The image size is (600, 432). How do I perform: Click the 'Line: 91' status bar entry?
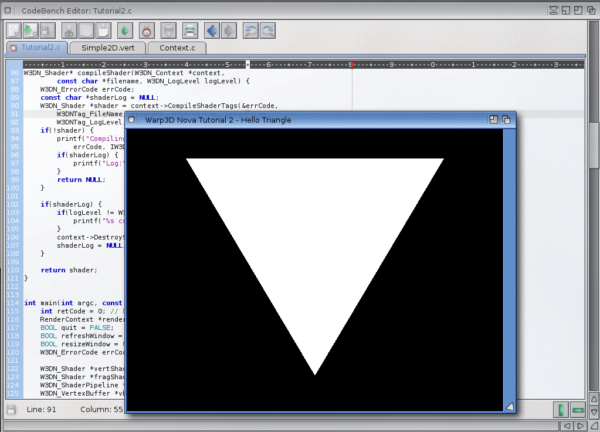click(41, 409)
